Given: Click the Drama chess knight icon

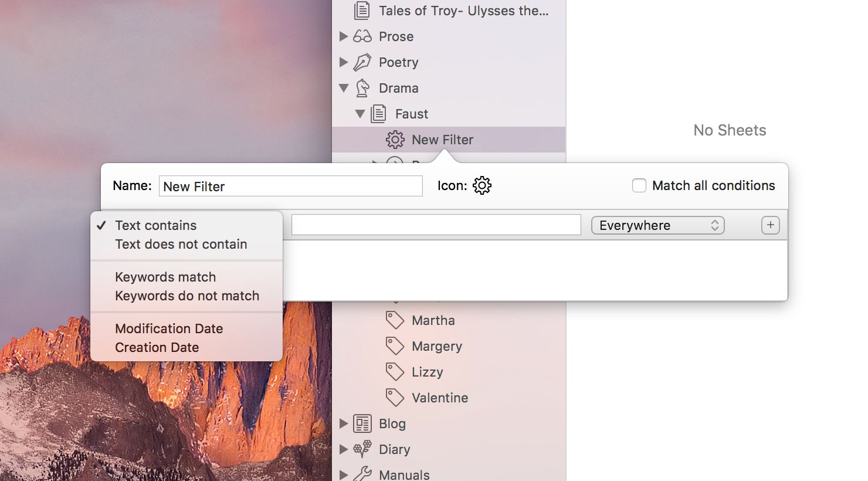Looking at the screenshot, I should pyautogui.click(x=362, y=88).
